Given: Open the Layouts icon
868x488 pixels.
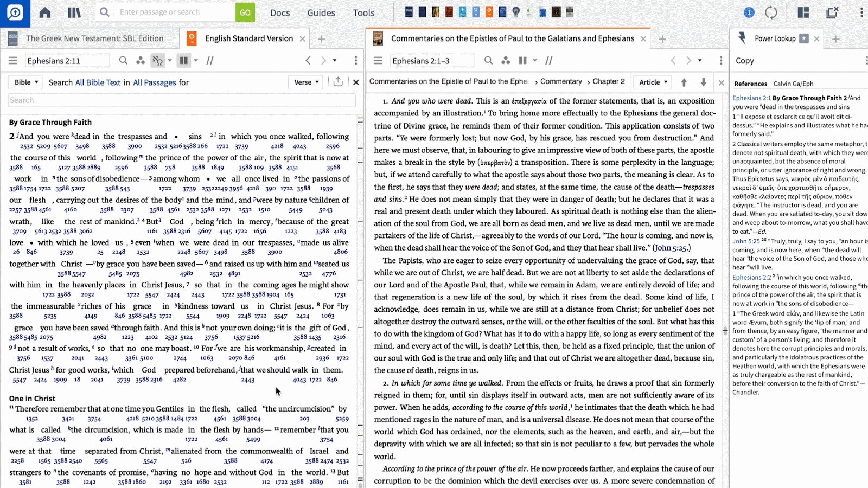Looking at the screenshot, I should click(803, 12).
